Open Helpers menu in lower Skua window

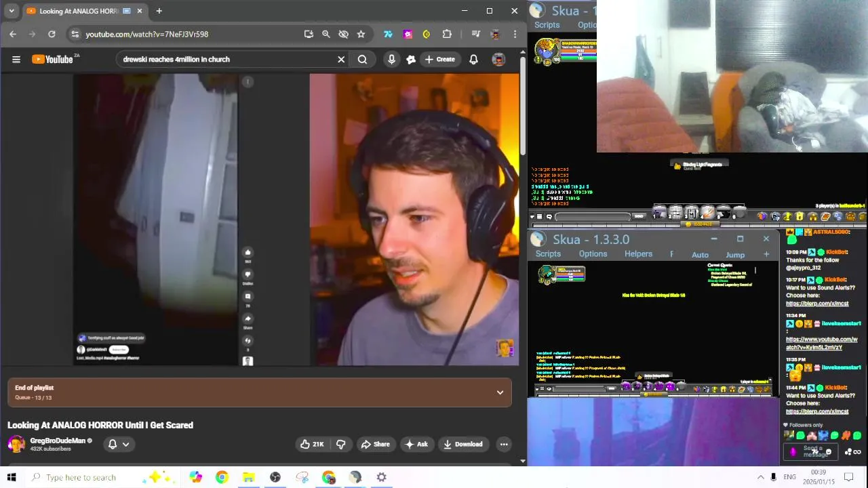coord(638,254)
